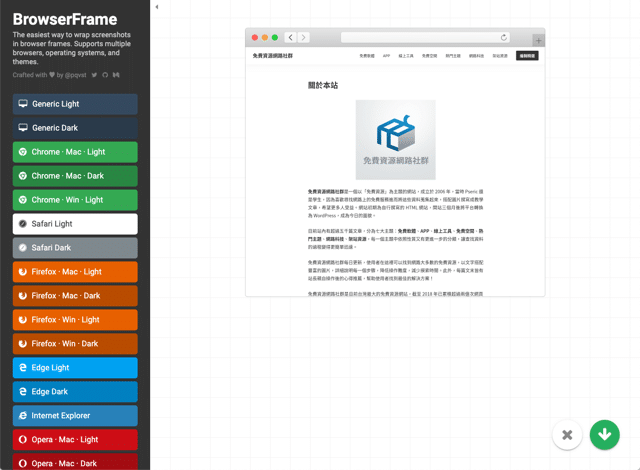Select the Edge Dark frame
Viewport: 640px width, 470px height.
75,392
